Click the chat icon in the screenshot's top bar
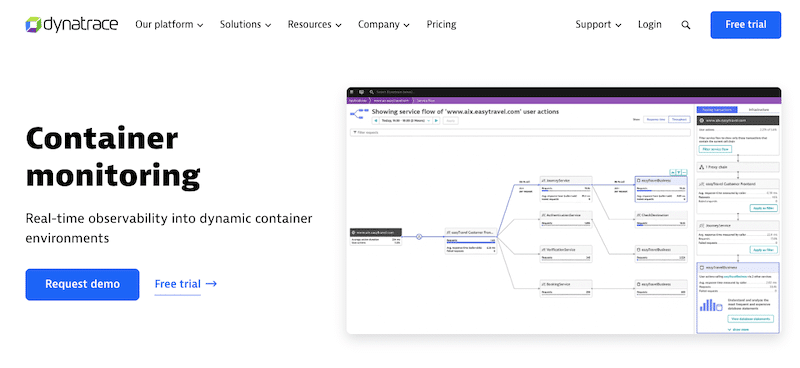 (x=361, y=92)
